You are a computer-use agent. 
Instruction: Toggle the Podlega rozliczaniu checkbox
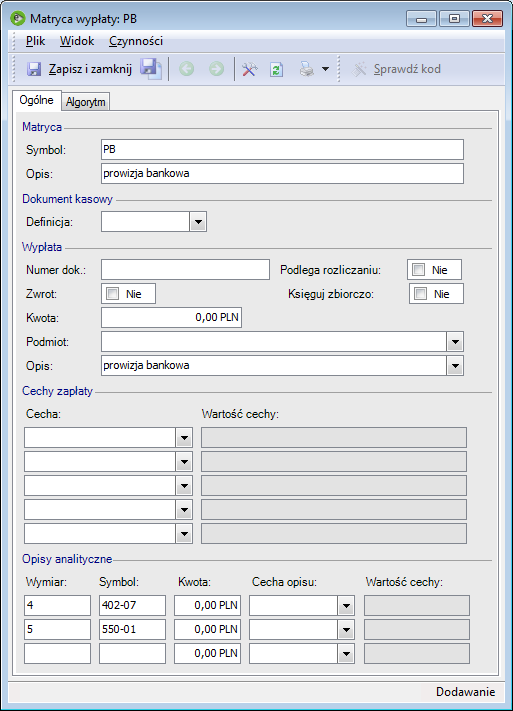coord(419,270)
